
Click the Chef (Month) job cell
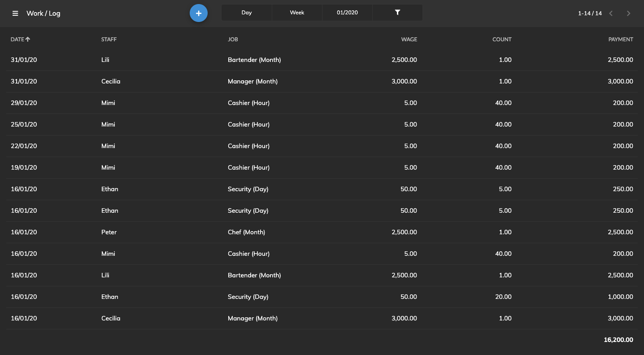coord(246,232)
